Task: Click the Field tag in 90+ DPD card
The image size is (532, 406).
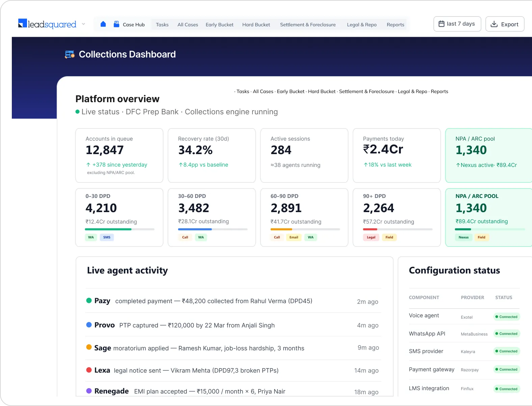Action: tap(389, 237)
